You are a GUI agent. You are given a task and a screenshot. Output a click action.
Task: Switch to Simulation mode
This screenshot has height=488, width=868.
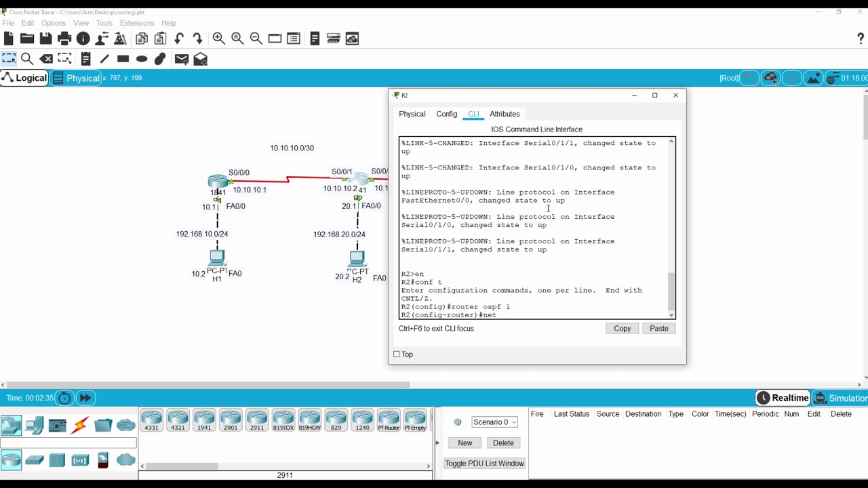[x=840, y=398]
